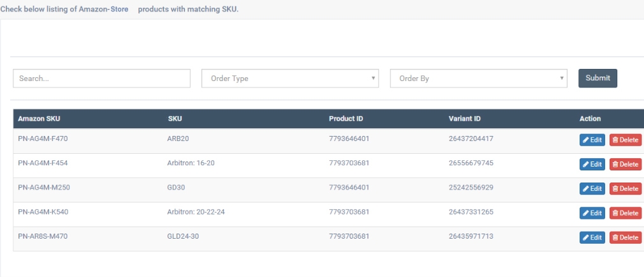Viewport: 644px width, 277px height.
Task: Select Variant ID 25242556929
Action: tap(471, 188)
